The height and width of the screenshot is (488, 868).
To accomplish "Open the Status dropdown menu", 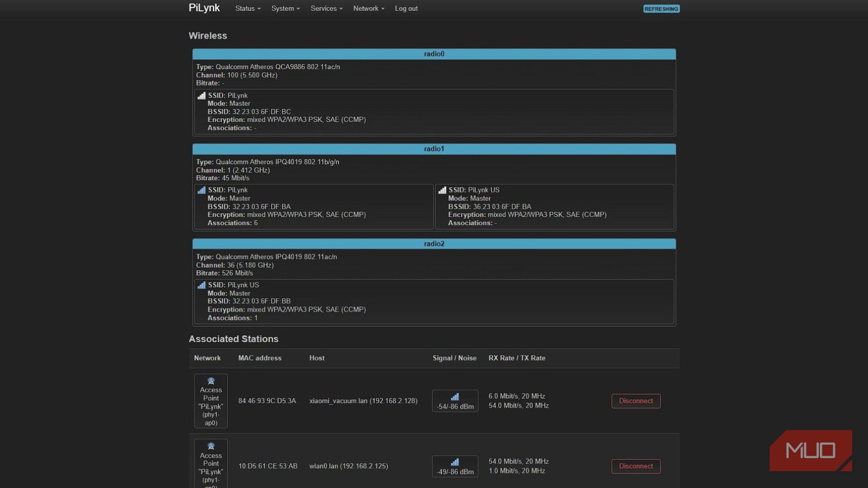I will pyautogui.click(x=248, y=9).
